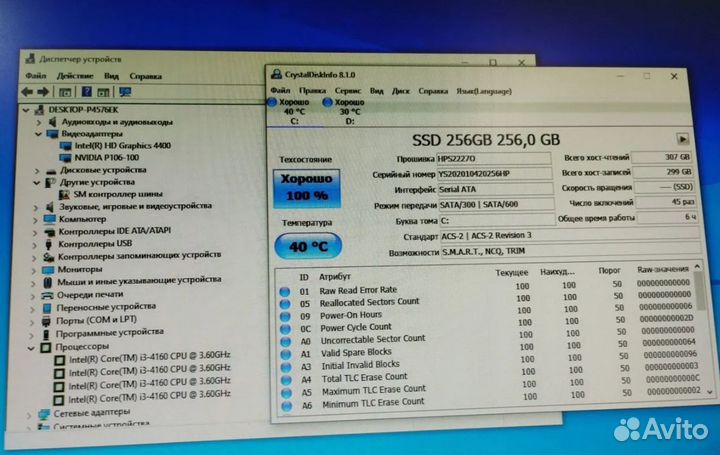Click the Режим передачи SATA/300 | SATA/600 field
This screenshot has width=720, height=455.
(497, 205)
